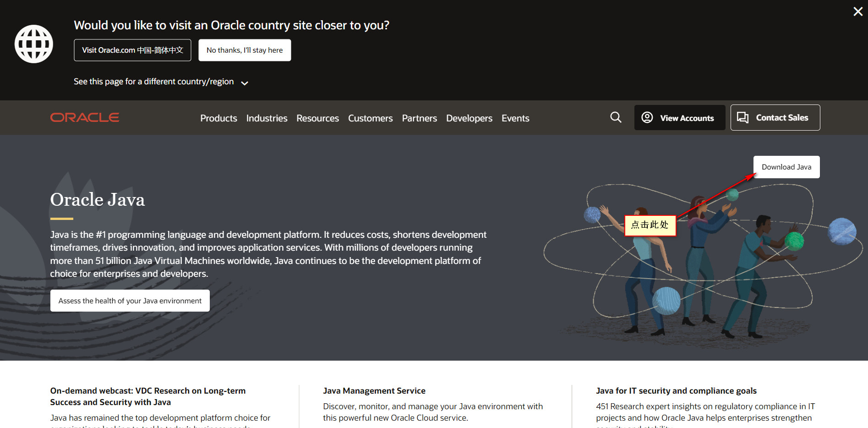Open the Products menu

coord(218,118)
